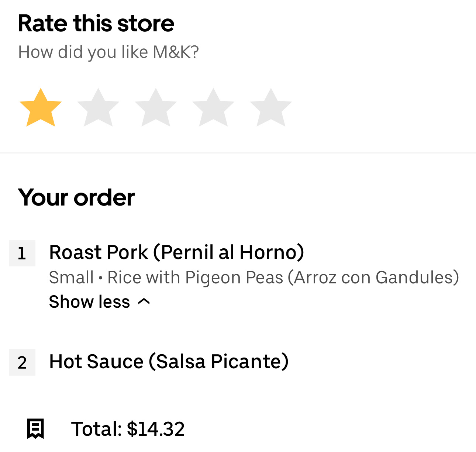Rate the store three stars
The image size is (476, 452).
(x=156, y=108)
